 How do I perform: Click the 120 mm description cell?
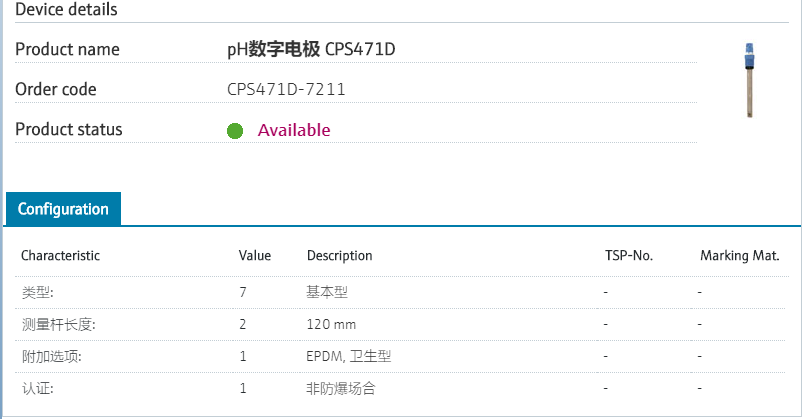(x=331, y=325)
